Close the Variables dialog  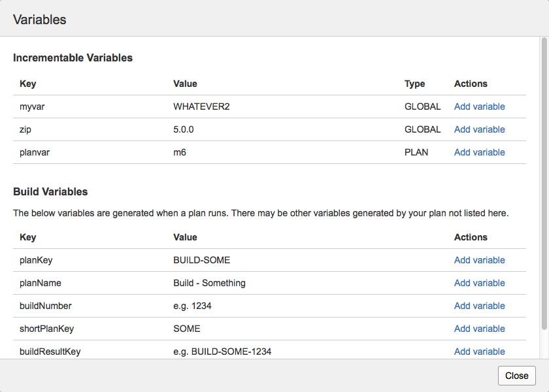[x=517, y=376]
